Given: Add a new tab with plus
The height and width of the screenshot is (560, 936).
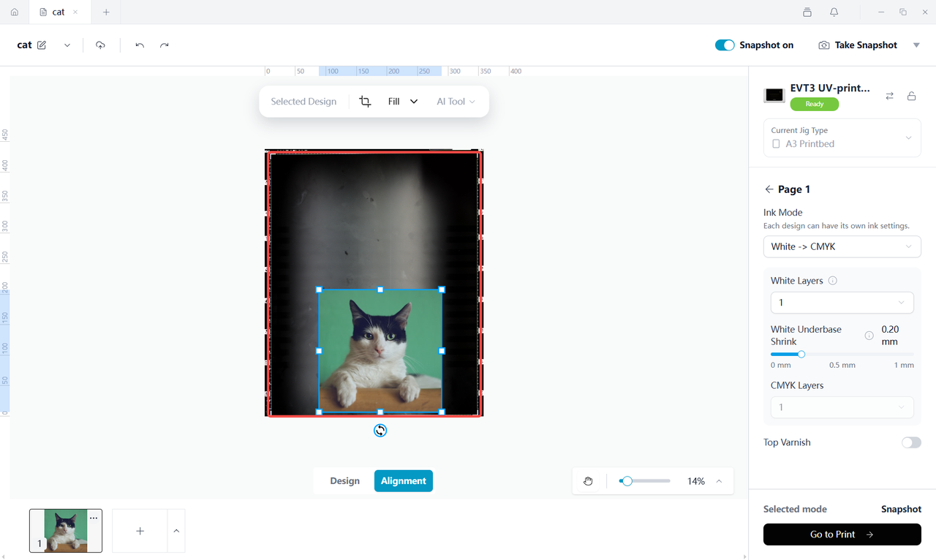Looking at the screenshot, I should point(106,12).
